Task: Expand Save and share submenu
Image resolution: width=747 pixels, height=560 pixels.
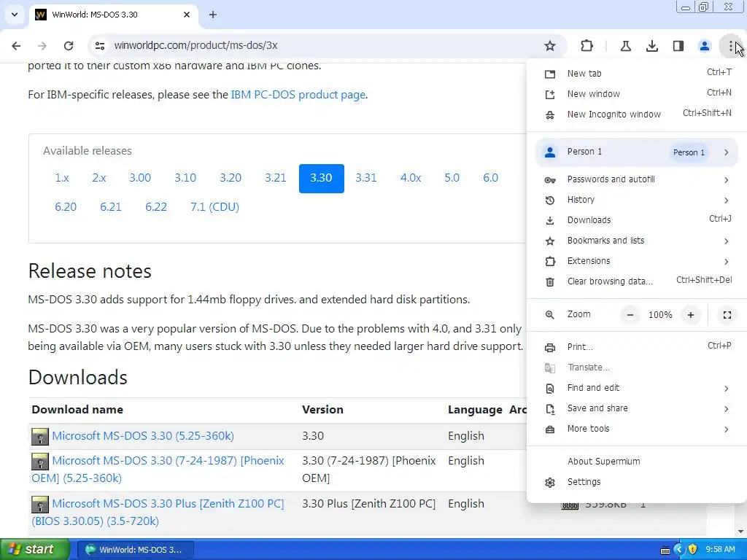Action: pos(636,408)
